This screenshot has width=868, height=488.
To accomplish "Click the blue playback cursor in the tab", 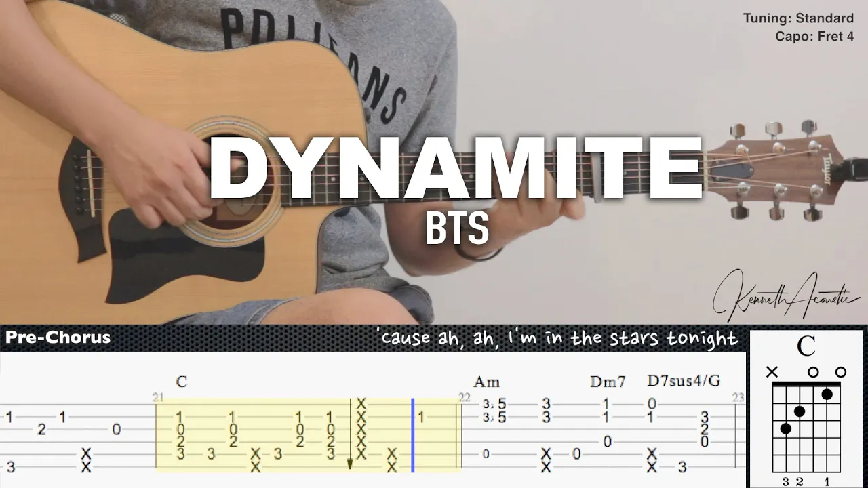I will click(412, 434).
